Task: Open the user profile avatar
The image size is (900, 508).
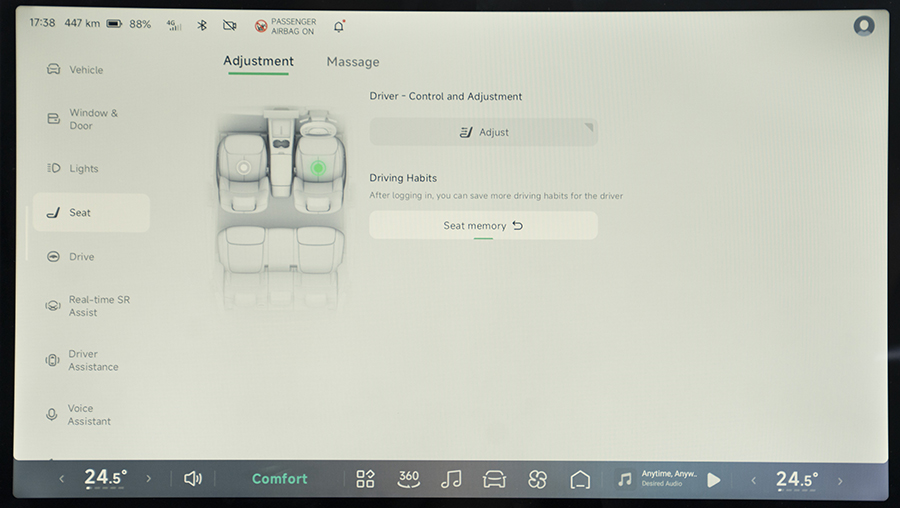Action: point(864,26)
